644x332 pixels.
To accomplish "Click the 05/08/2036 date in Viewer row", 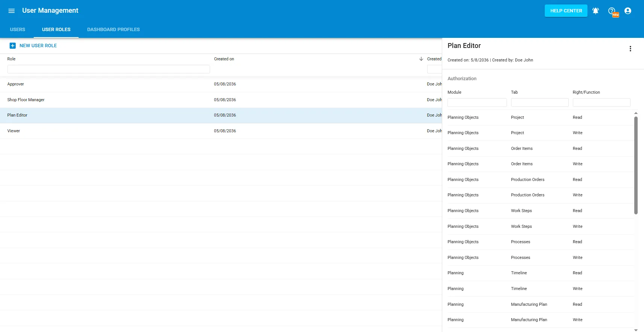I will (x=225, y=131).
